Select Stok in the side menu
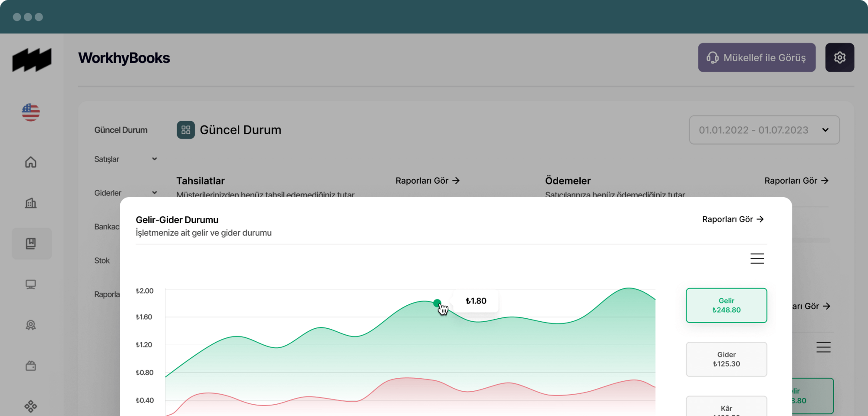Screen dimensions: 868x416 pyautogui.click(x=102, y=261)
